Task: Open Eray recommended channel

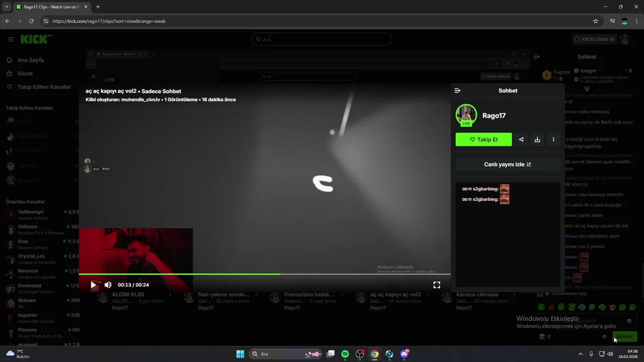Action: (42, 244)
